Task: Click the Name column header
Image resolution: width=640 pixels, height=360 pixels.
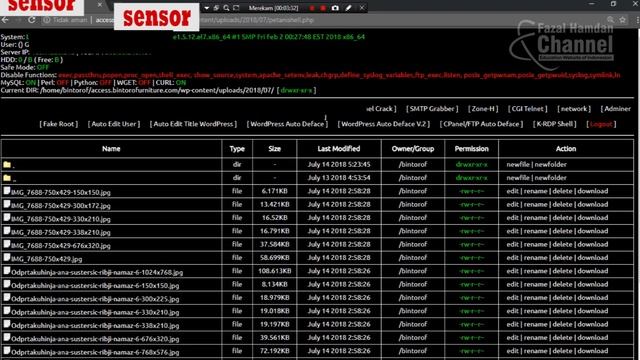Action: [111, 149]
